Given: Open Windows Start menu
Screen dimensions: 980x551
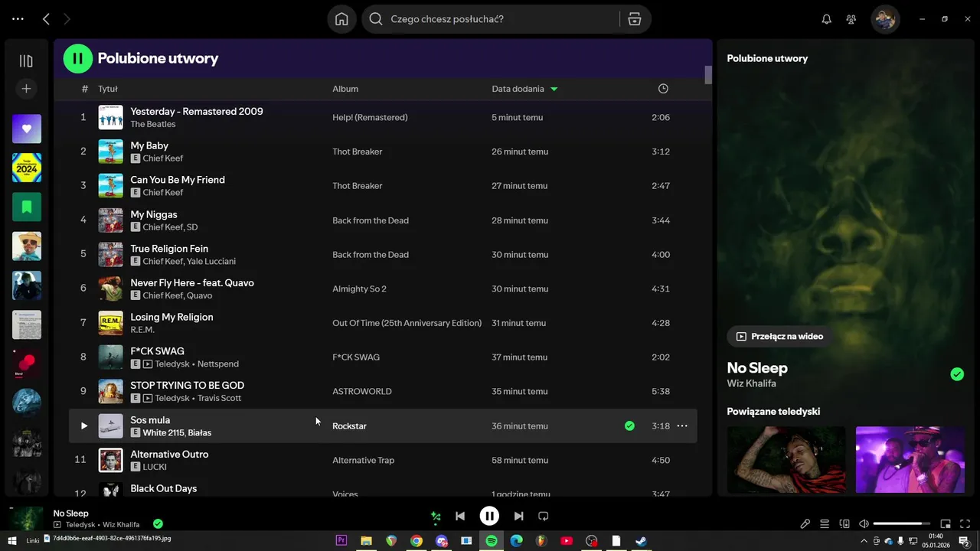Looking at the screenshot, I should [x=11, y=541].
